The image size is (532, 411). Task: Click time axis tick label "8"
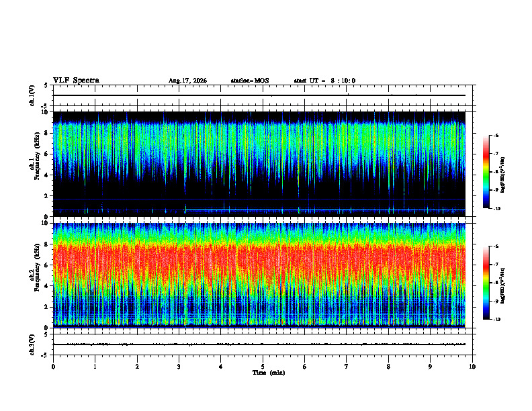388,367
